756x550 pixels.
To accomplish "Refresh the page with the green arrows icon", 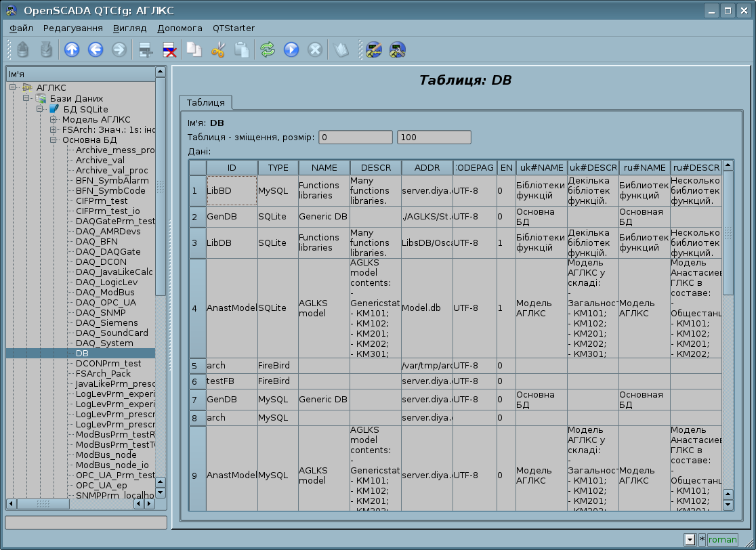I will (268, 49).
